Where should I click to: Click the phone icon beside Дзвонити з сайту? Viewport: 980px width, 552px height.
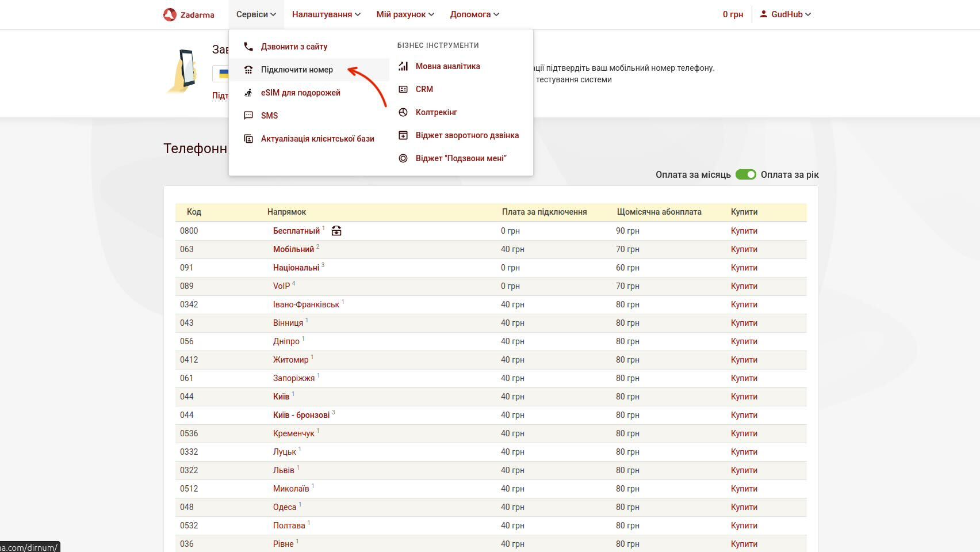(248, 47)
